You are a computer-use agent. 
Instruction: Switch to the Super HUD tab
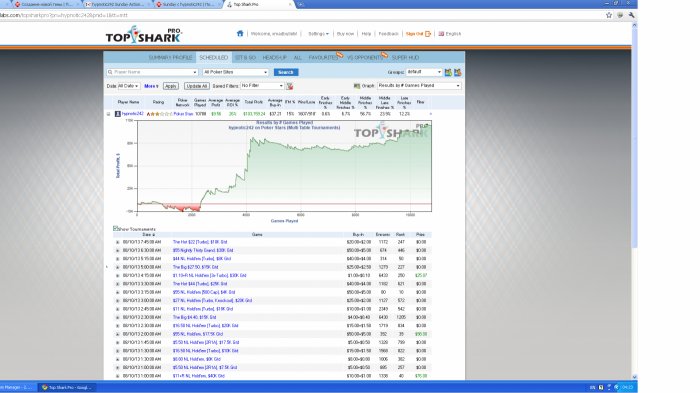pos(405,58)
